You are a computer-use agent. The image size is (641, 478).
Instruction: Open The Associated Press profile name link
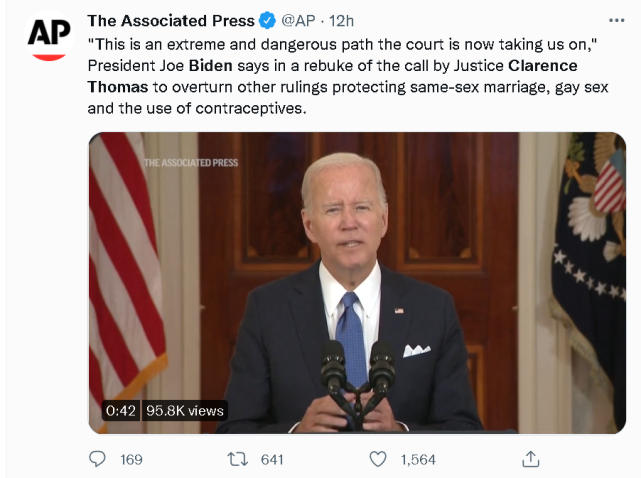[x=170, y=20]
